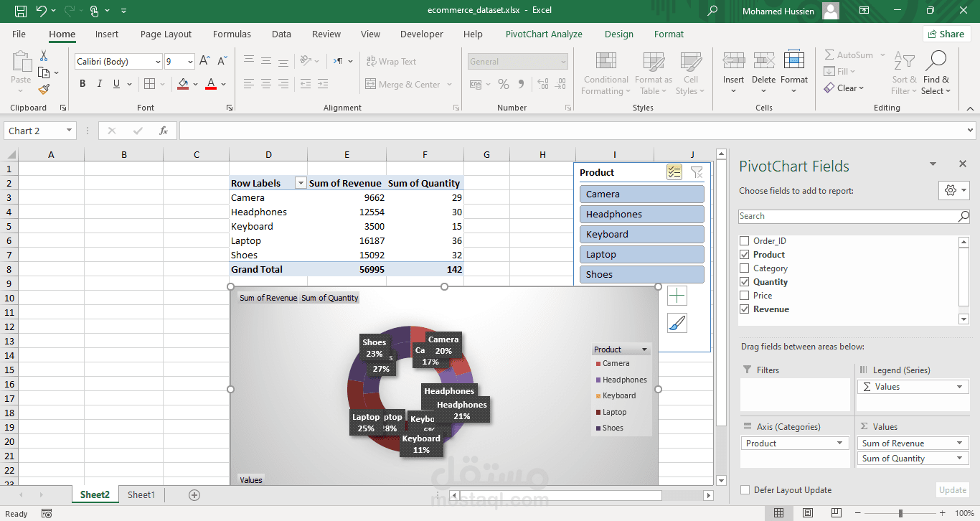Select Headphones in the Product slicer

click(x=642, y=214)
